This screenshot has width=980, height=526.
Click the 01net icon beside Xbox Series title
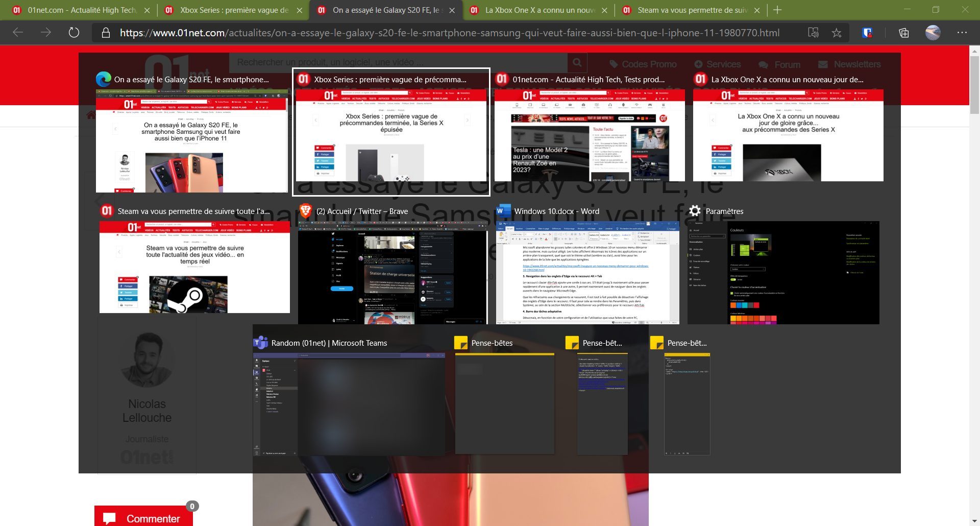(304, 79)
